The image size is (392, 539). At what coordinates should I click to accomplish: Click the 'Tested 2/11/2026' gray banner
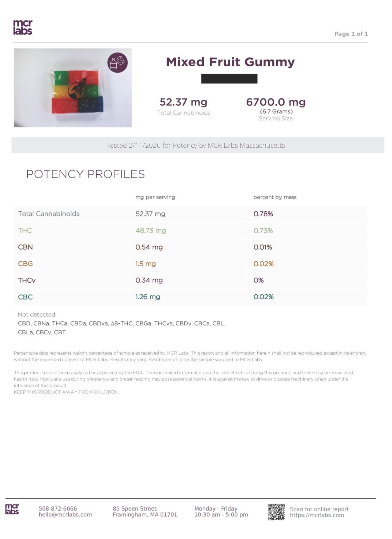pos(196,145)
